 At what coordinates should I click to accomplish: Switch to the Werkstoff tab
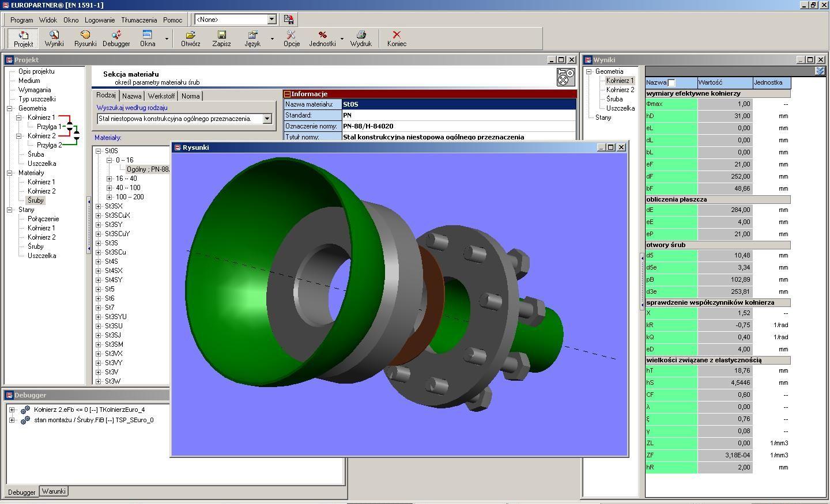[x=161, y=96]
